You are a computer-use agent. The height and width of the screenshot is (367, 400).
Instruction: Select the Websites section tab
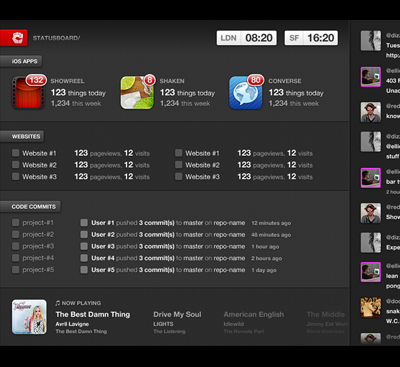(22, 136)
